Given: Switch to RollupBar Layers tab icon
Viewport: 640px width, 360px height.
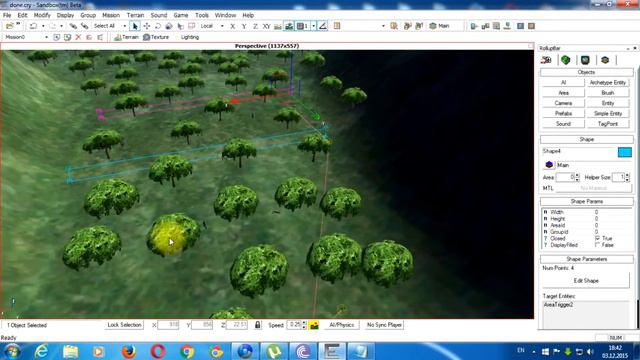Looking at the screenshot, I should click(605, 60).
